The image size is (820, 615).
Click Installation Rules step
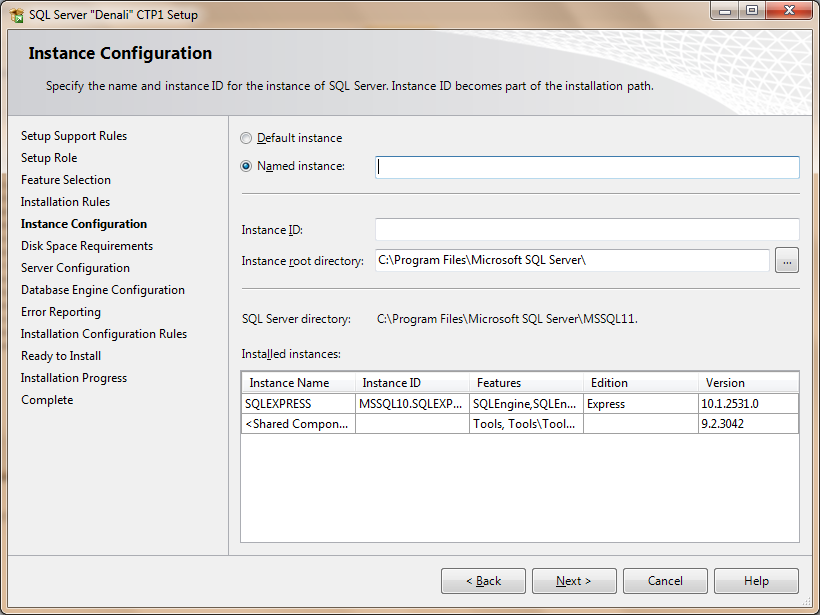pyautogui.click(x=65, y=202)
